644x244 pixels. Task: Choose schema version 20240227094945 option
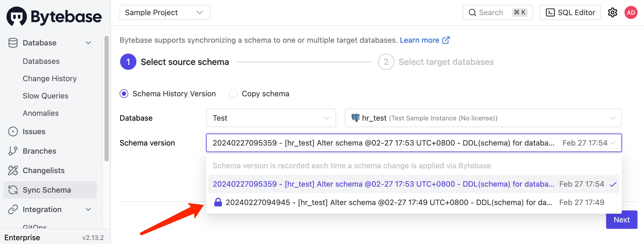tap(414, 202)
